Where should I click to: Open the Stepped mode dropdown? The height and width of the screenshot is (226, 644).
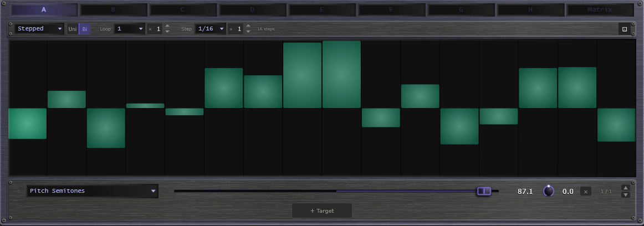[39, 29]
